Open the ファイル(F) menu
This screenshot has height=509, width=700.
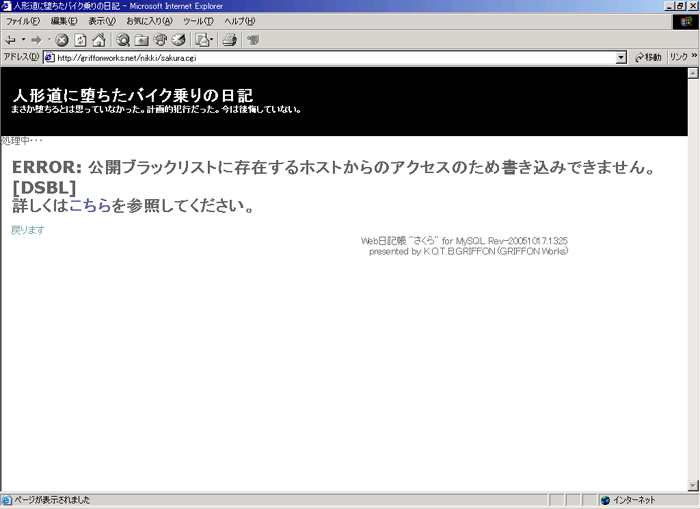23,21
